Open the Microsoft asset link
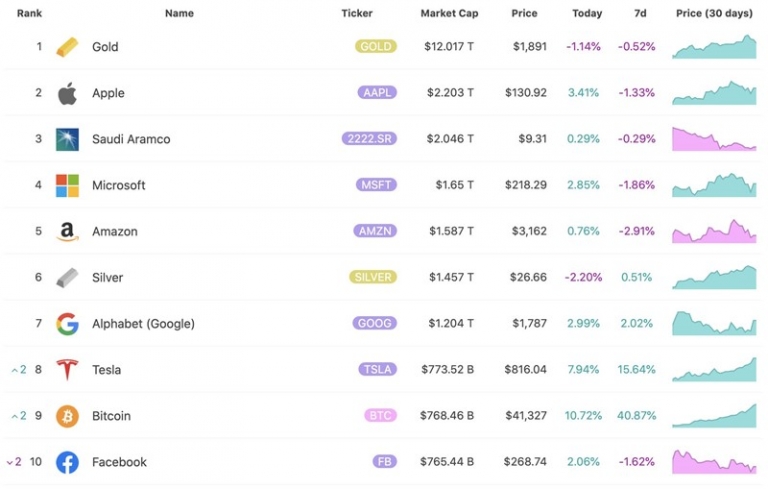The image size is (768, 489). 119,185
